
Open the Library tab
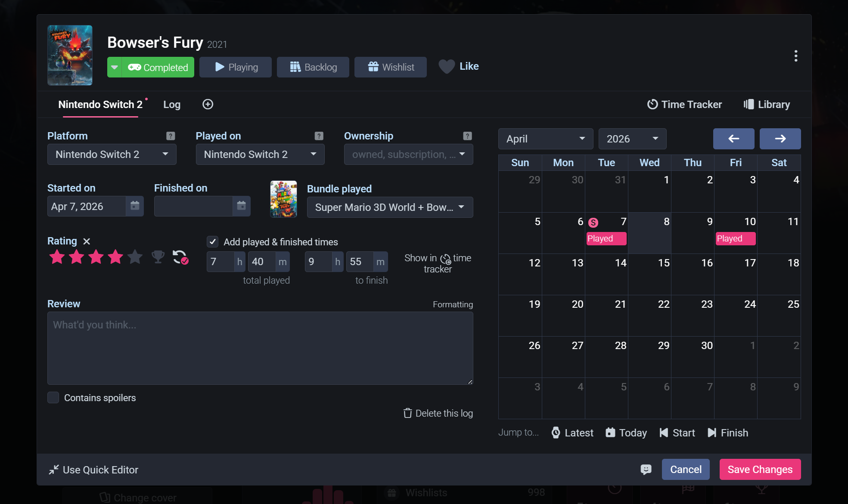coord(767,105)
